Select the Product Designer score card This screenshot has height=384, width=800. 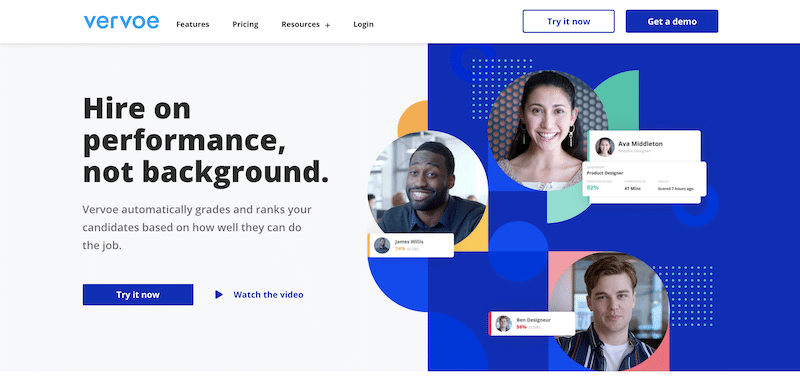(644, 179)
